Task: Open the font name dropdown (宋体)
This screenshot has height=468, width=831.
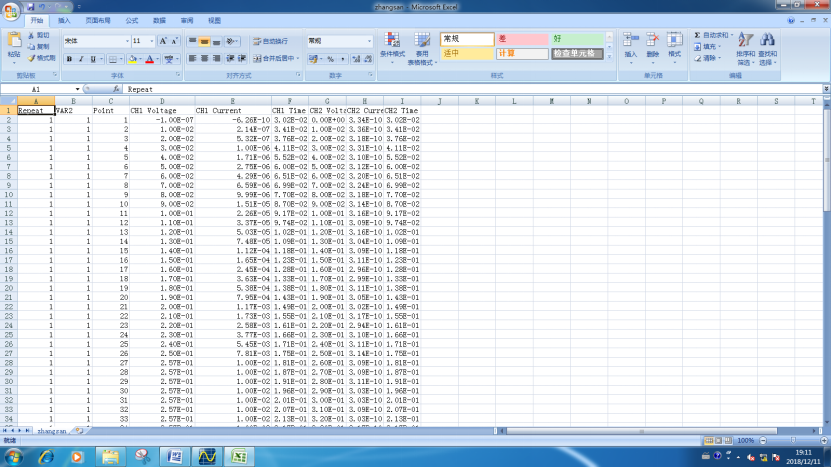Action: coord(127,41)
